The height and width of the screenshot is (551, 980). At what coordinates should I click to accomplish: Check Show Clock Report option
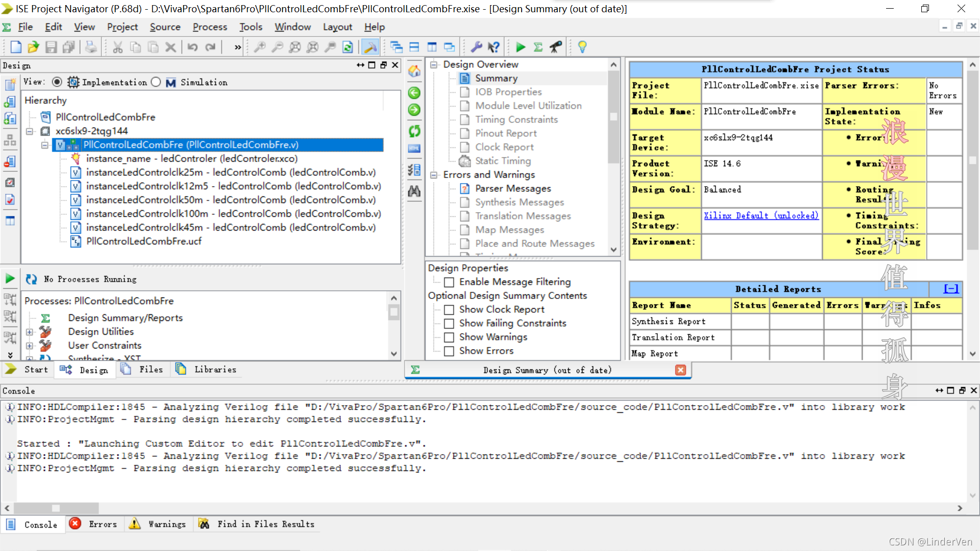(449, 310)
